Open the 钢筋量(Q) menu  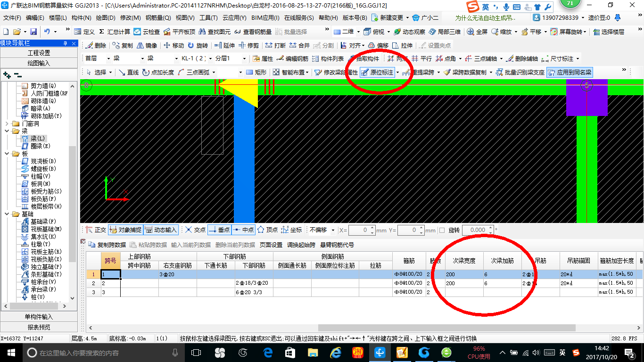[158, 17]
